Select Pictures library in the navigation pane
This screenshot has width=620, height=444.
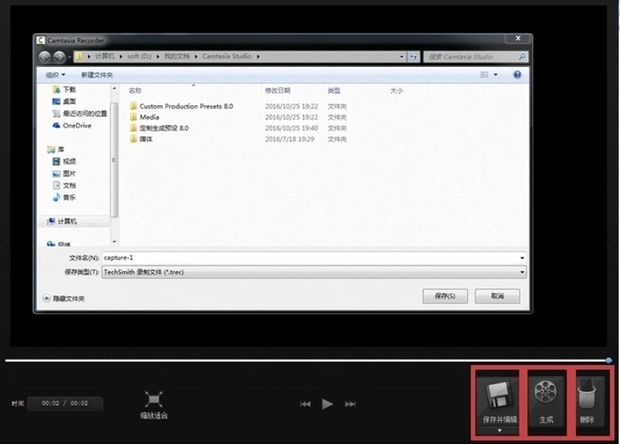(64, 173)
